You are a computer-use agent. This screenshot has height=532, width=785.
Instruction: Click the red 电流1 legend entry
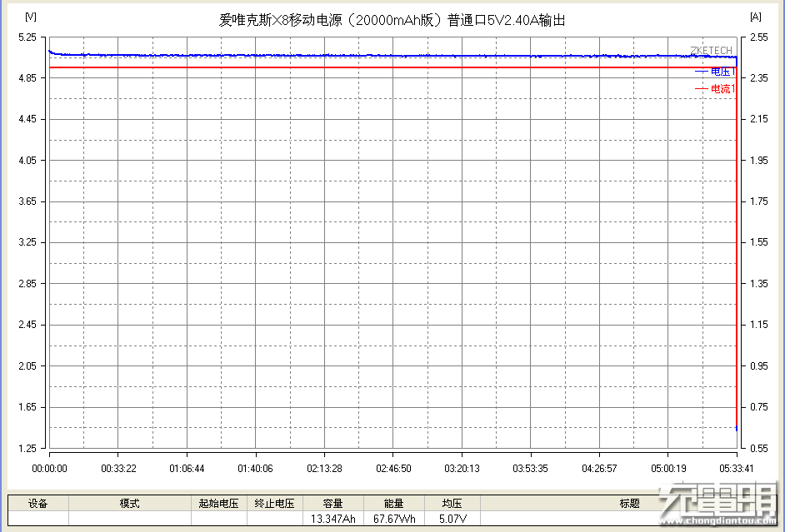(715, 89)
